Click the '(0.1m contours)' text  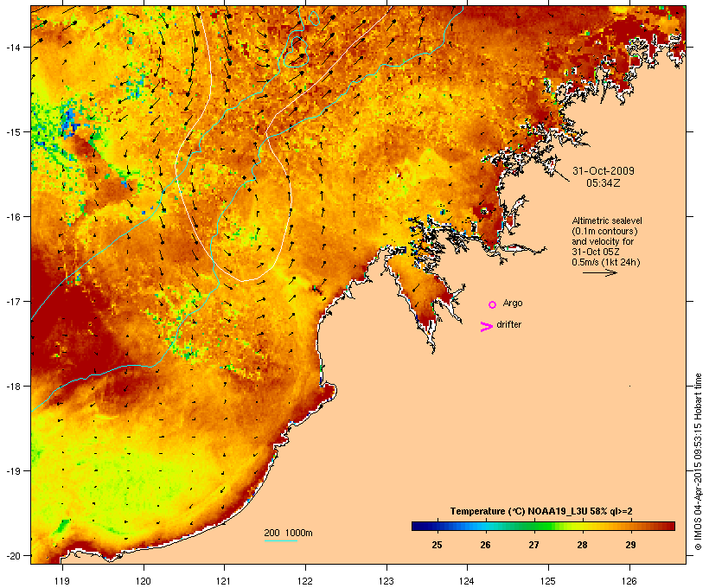point(604,231)
